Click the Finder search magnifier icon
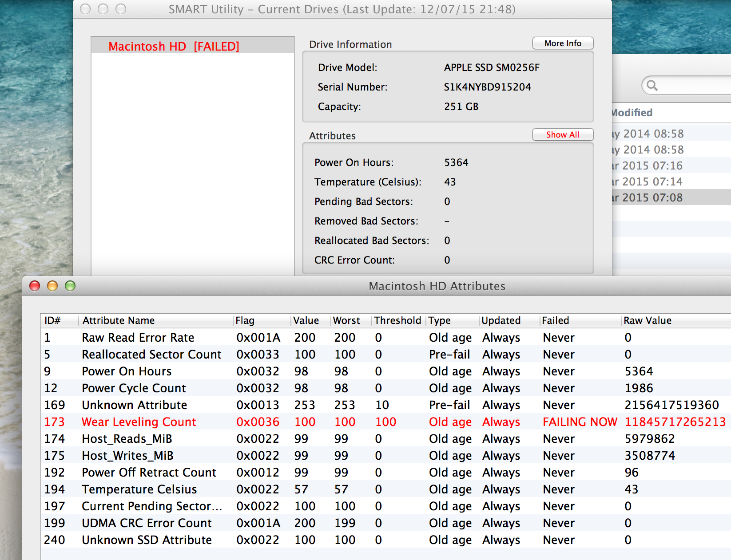This screenshot has width=731, height=560. 652,85
